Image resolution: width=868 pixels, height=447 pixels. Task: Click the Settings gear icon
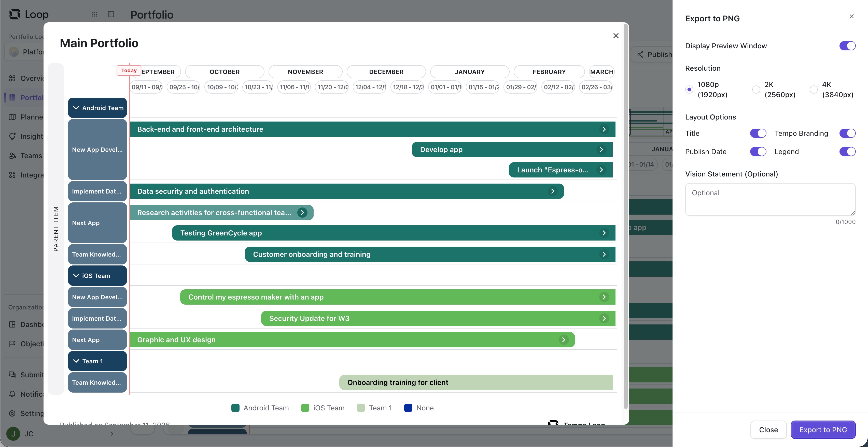pyautogui.click(x=12, y=413)
